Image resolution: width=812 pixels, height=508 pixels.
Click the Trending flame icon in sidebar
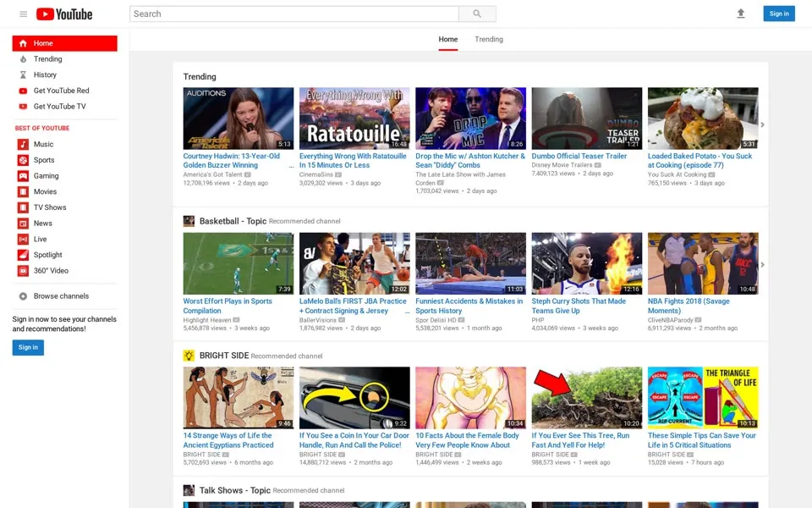[23, 59]
